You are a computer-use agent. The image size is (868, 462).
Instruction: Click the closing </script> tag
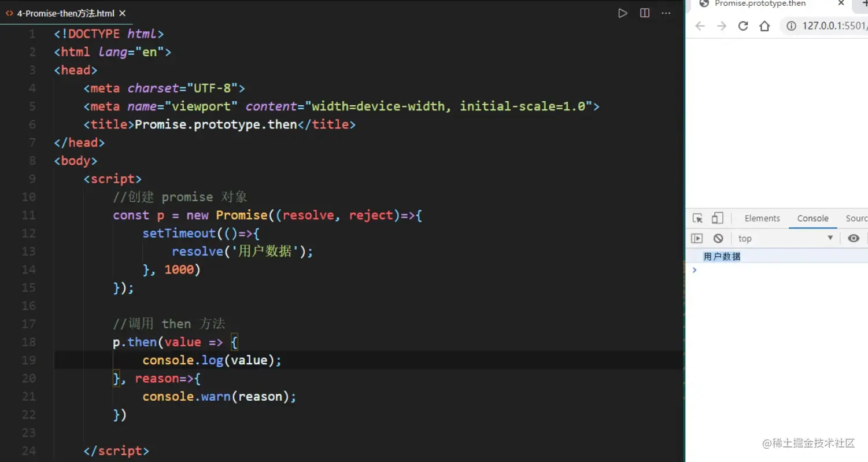(116, 451)
